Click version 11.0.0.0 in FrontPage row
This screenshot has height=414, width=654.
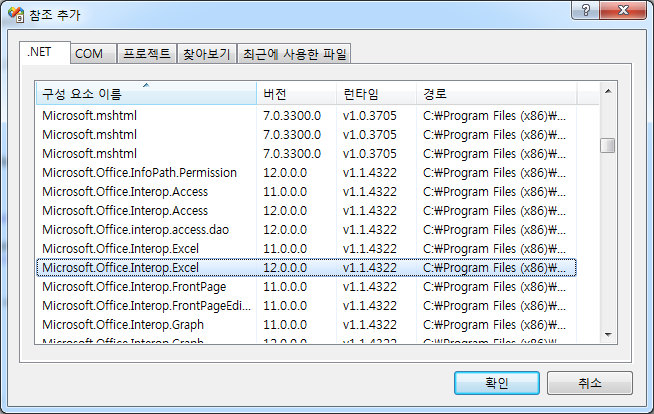(285, 287)
